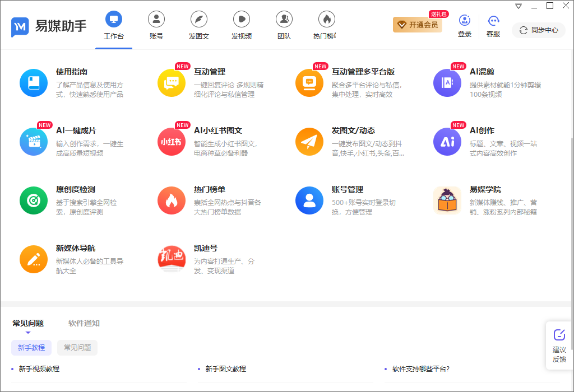Select the grey 常见问题 filter chip
Viewport: 574px width, 392px height.
[x=77, y=347]
